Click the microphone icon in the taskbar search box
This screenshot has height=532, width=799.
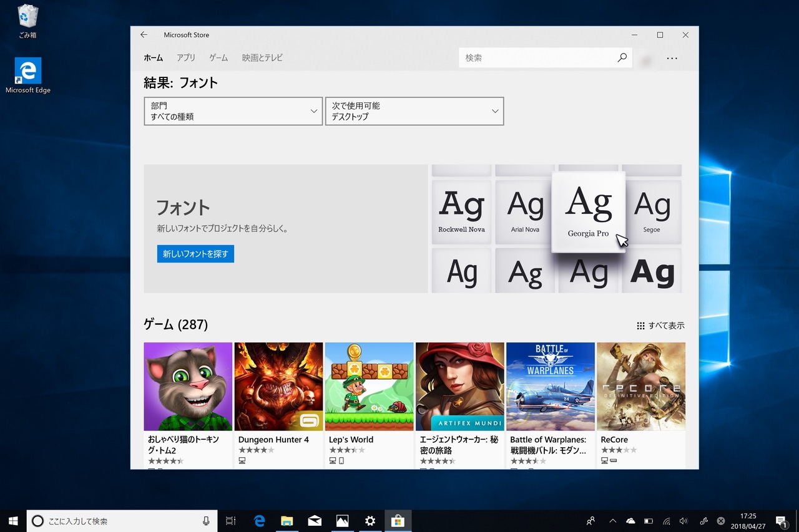(207, 521)
